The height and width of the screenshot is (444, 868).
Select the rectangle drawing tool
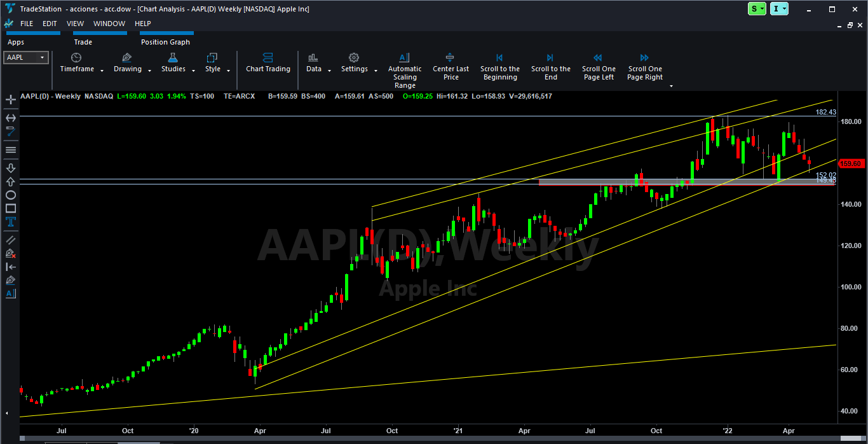point(11,208)
